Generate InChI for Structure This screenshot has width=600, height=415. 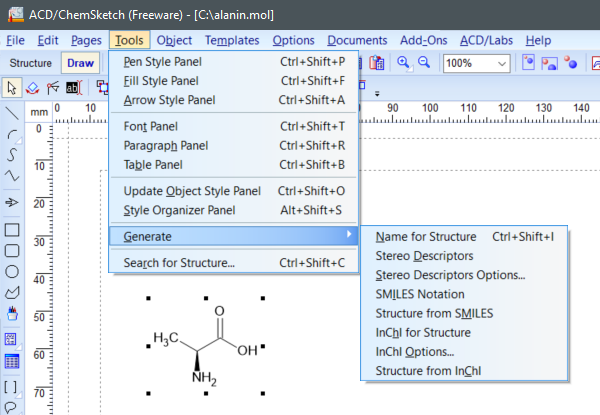[x=464, y=332]
